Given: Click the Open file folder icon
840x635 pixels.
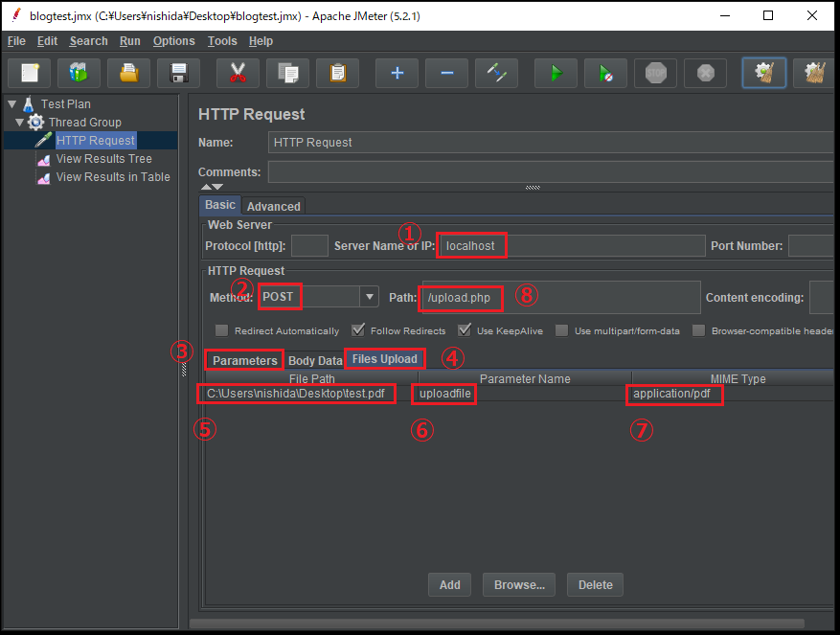Looking at the screenshot, I should [x=128, y=73].
